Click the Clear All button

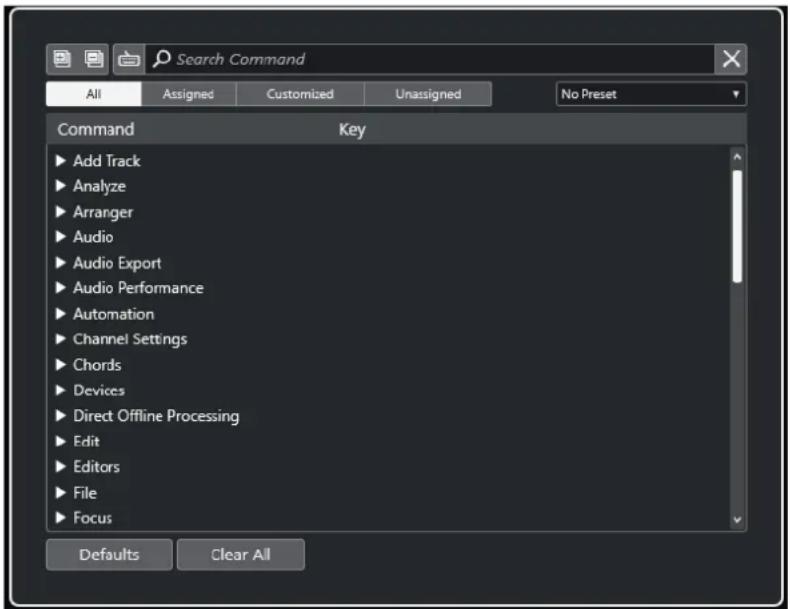pos(241,555)
